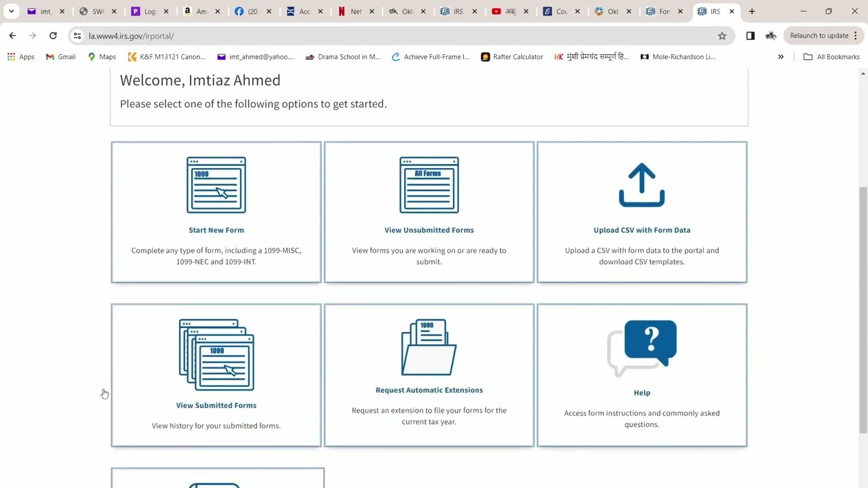
Task: Open View Unsubmitted Forms link
Action: click(x=429, y=230)
